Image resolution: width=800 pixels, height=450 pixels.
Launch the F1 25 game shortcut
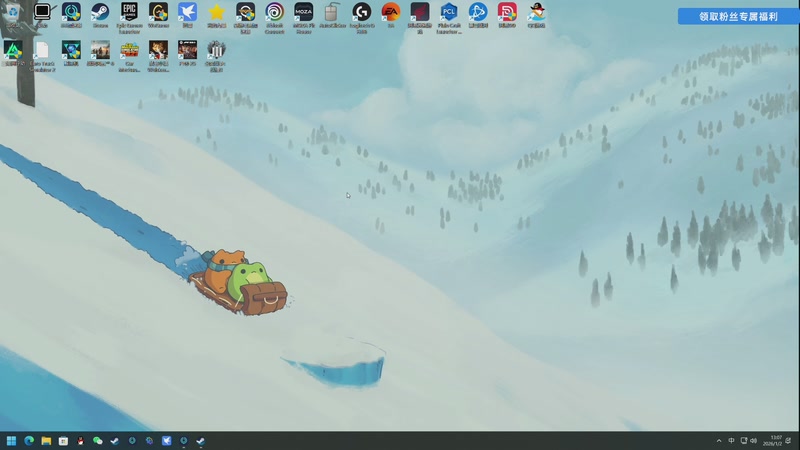[x=187, y=53]
